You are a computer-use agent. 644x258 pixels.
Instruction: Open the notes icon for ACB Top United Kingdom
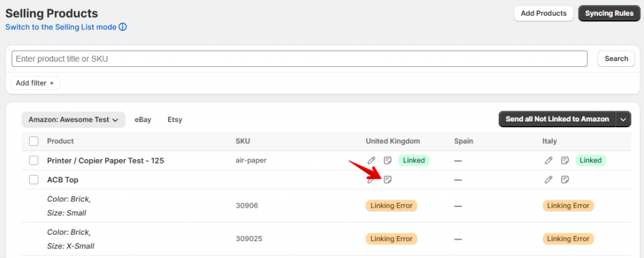coord(388,180)
